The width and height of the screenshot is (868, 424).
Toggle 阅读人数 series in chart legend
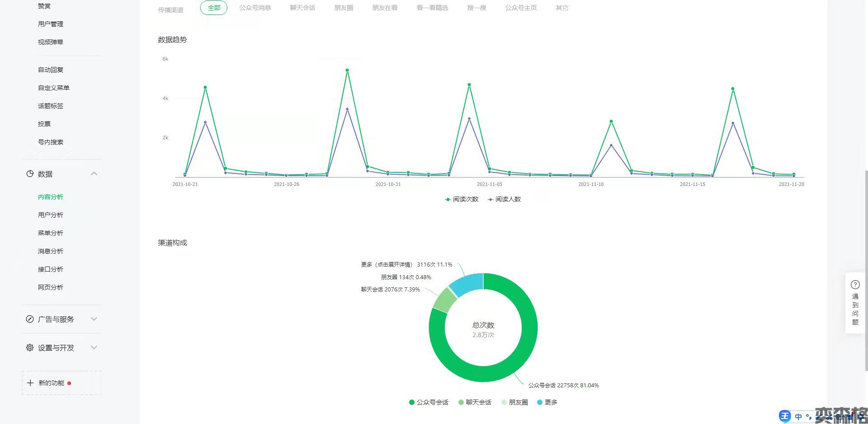pyautogui.click(x=504, y=199)
